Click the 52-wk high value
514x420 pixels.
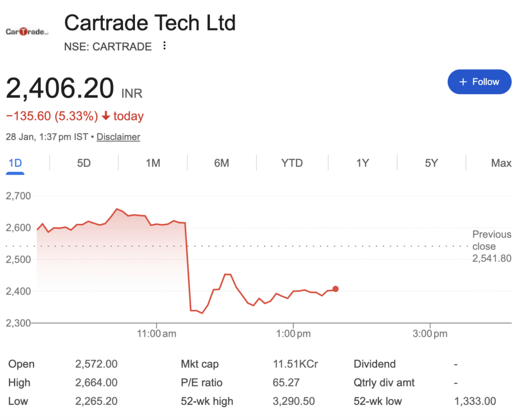coord(293,401)
